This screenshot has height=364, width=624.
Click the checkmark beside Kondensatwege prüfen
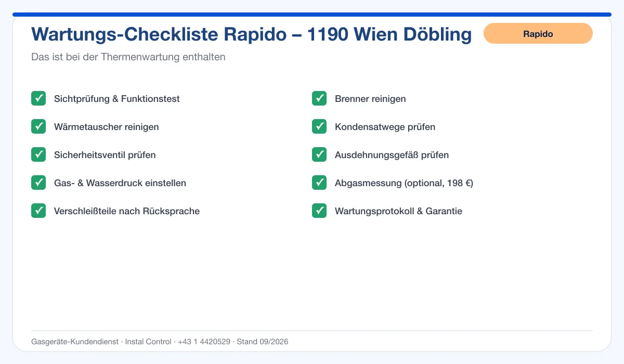coord(319,126)
